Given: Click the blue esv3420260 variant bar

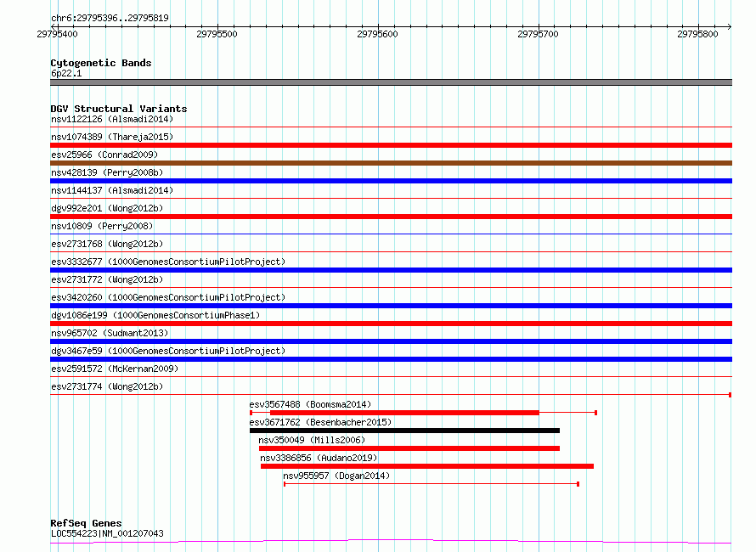Looking at the screenshot, I should pyautogui.click(x=391, y=306).
